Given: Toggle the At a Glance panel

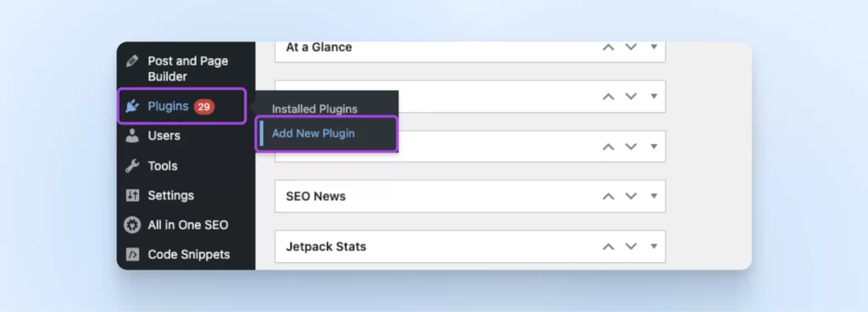Looking at the screenshot, I should pyautogui.click(x=654, y=47).
